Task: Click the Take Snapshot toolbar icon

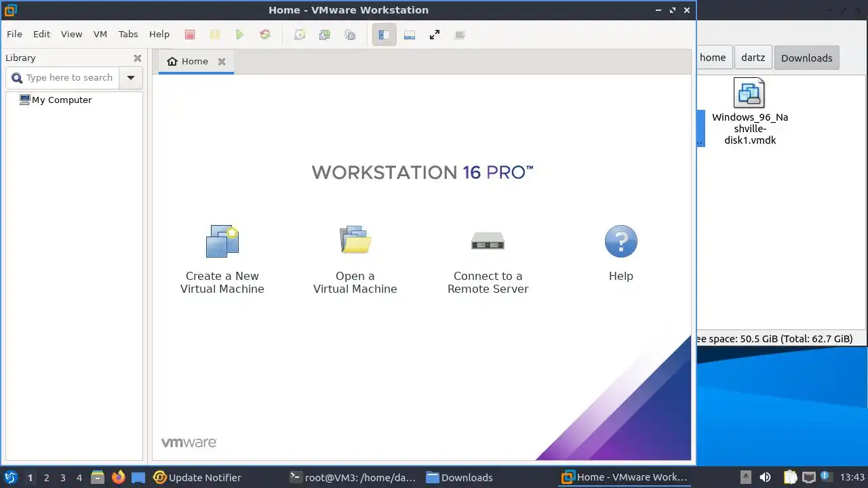Action: 300,35
